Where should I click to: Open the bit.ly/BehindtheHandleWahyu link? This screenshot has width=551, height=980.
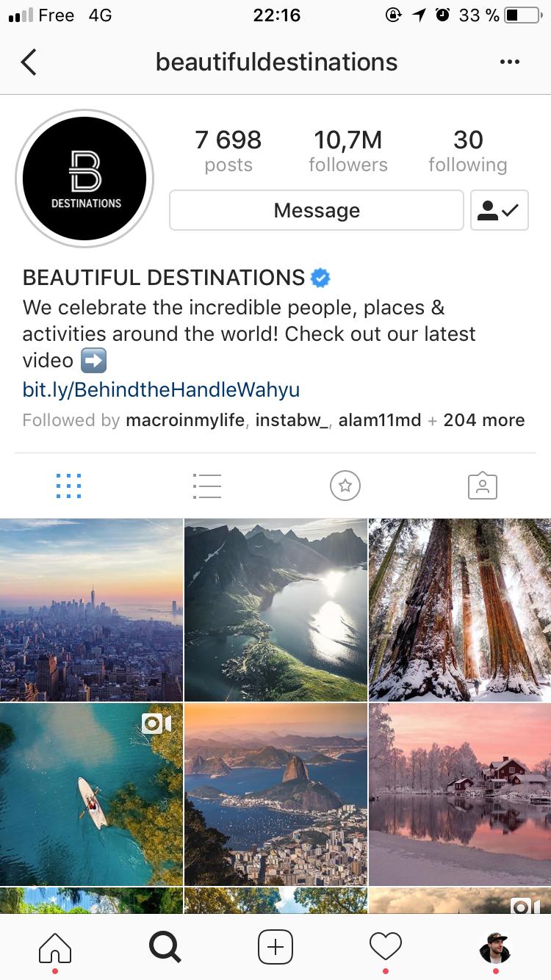coord(161,389)
